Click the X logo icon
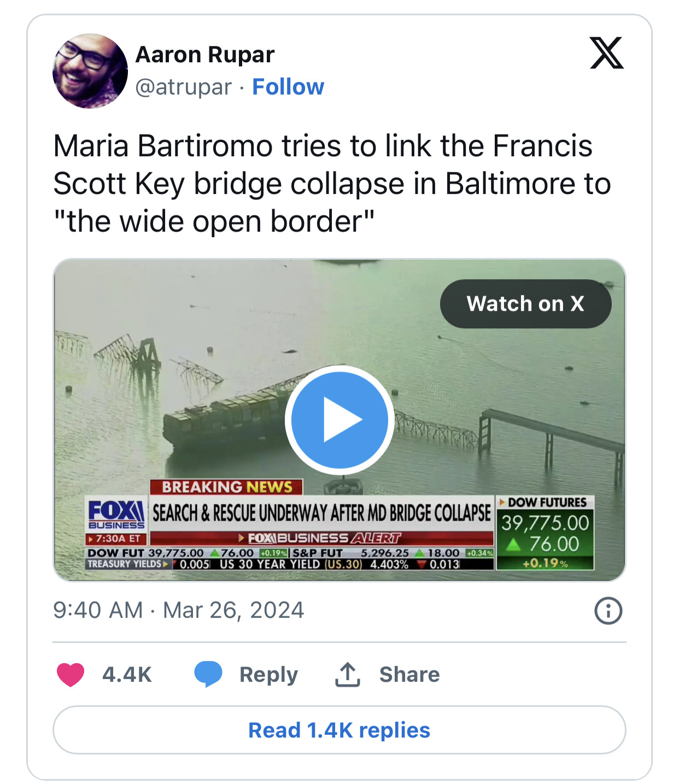The width and height of the screenshot is (679, 784). pyautogui.click(x=606, y=53)
